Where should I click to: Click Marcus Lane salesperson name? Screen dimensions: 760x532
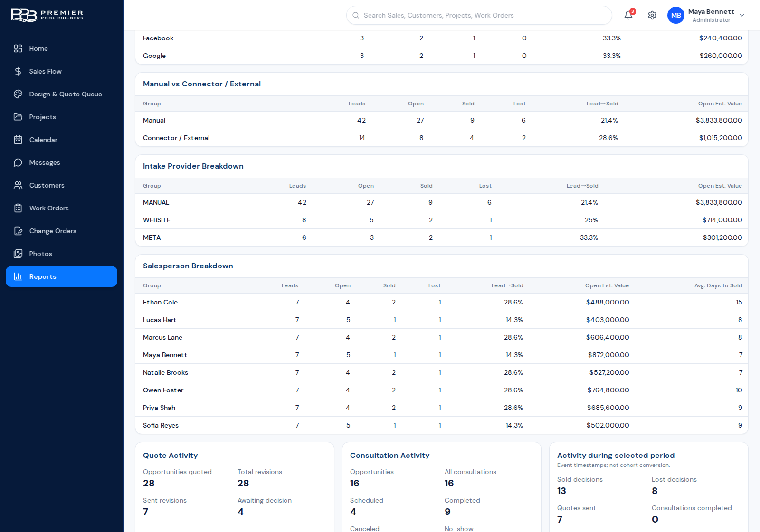(162, 337)
